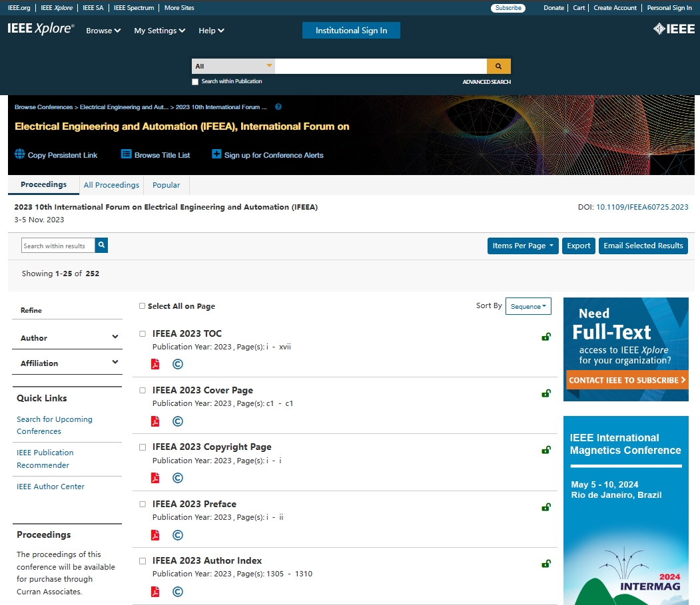Click Personal Sign In link
The image size is (700, 605).
[669, 7]
